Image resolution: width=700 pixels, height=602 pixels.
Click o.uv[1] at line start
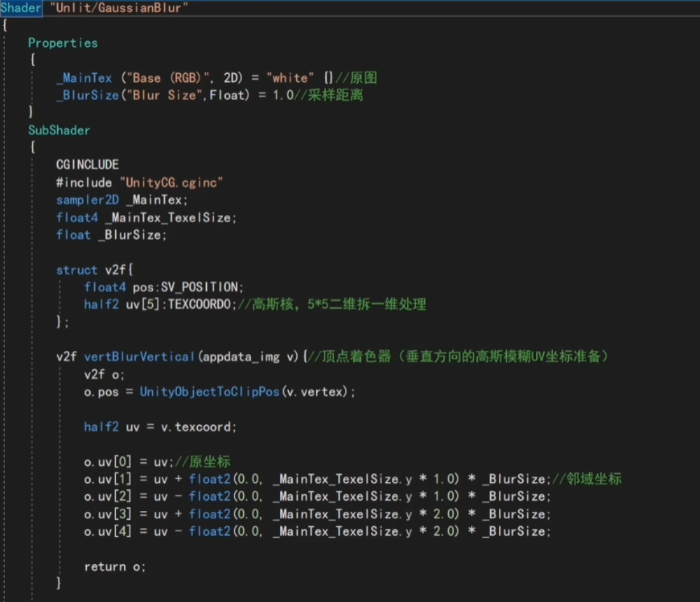pos(108,479)
